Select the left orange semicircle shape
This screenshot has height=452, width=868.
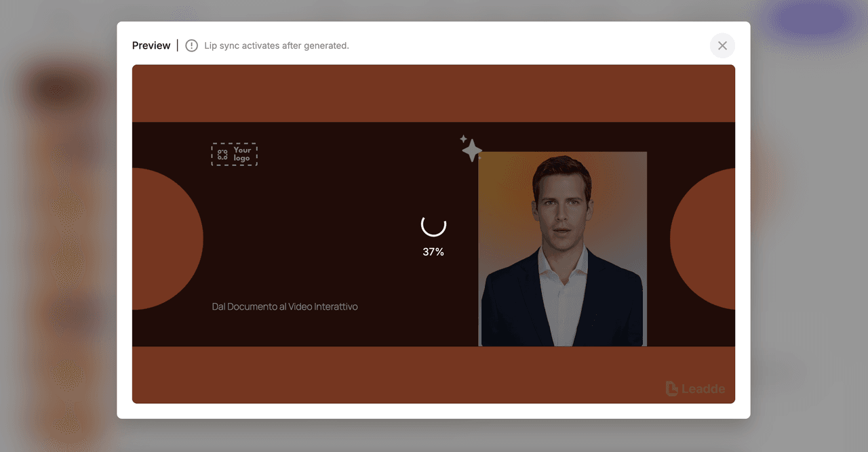point(166,239)
